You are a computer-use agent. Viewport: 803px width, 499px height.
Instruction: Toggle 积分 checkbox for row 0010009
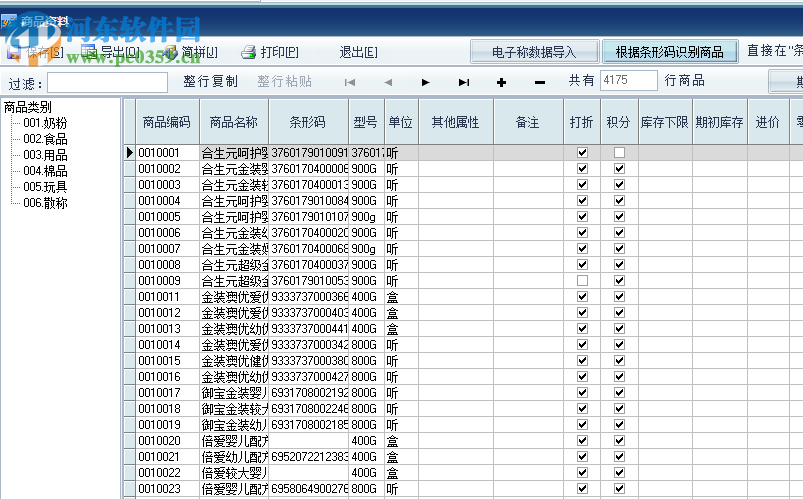click(x=620, y=281)
